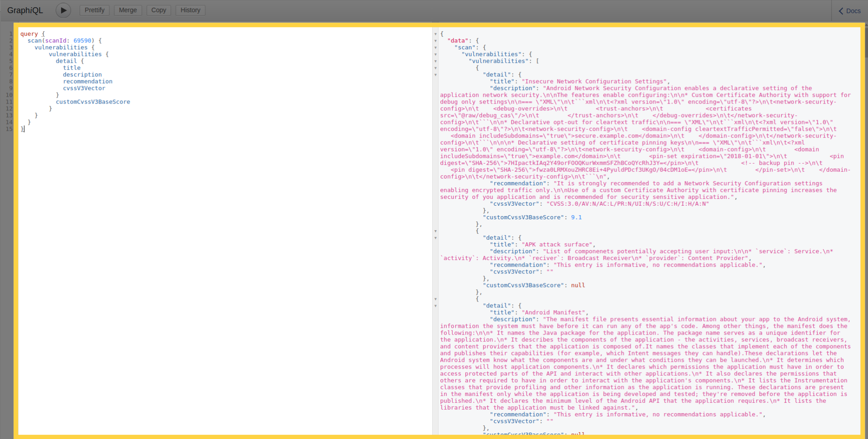Click the Prettify button

point(94,10)
